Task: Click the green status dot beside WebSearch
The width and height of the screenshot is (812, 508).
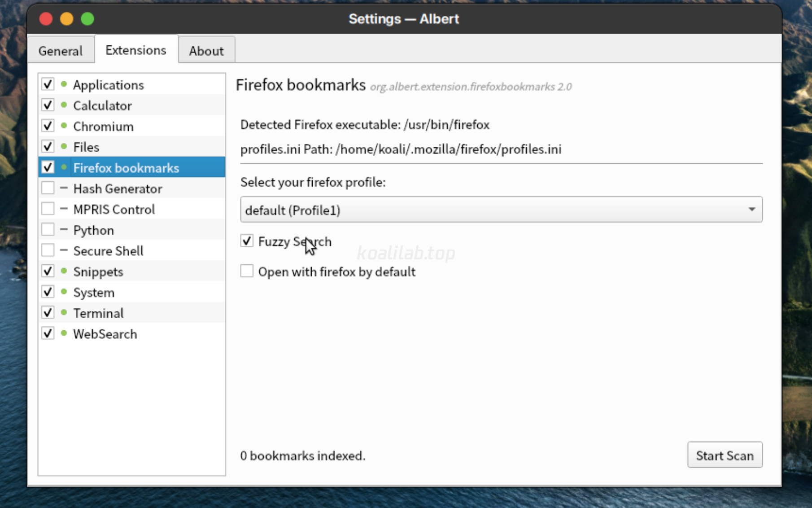Action: [64, 333]
